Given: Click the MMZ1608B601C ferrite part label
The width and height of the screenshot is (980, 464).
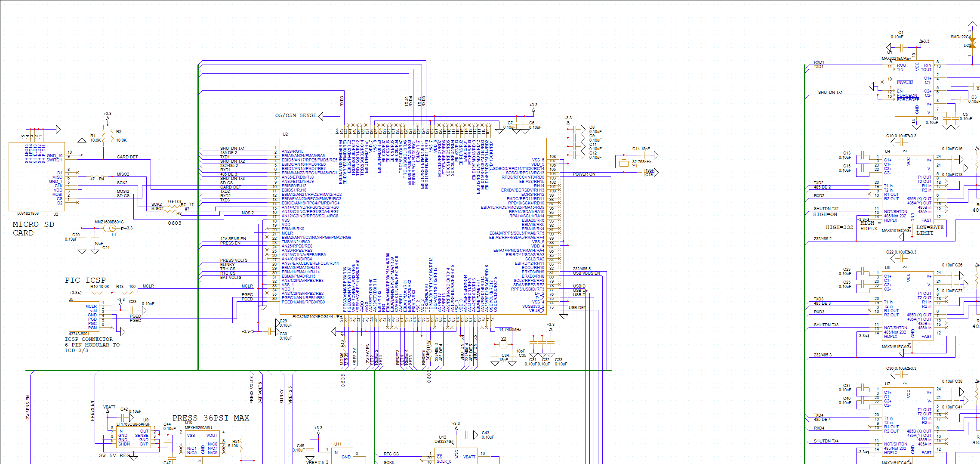Looking at the screenshot, I should [x=109, y=222].
